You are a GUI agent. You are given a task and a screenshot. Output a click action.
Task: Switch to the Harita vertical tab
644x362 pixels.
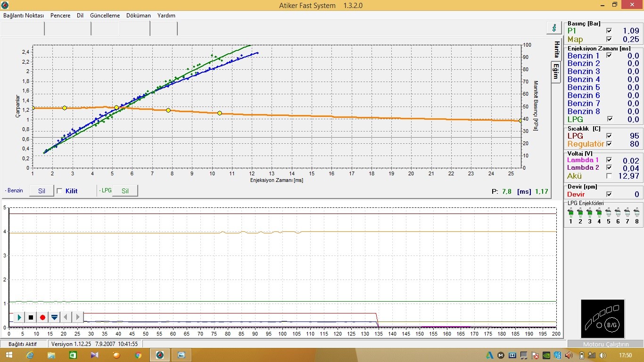[556, 49]
